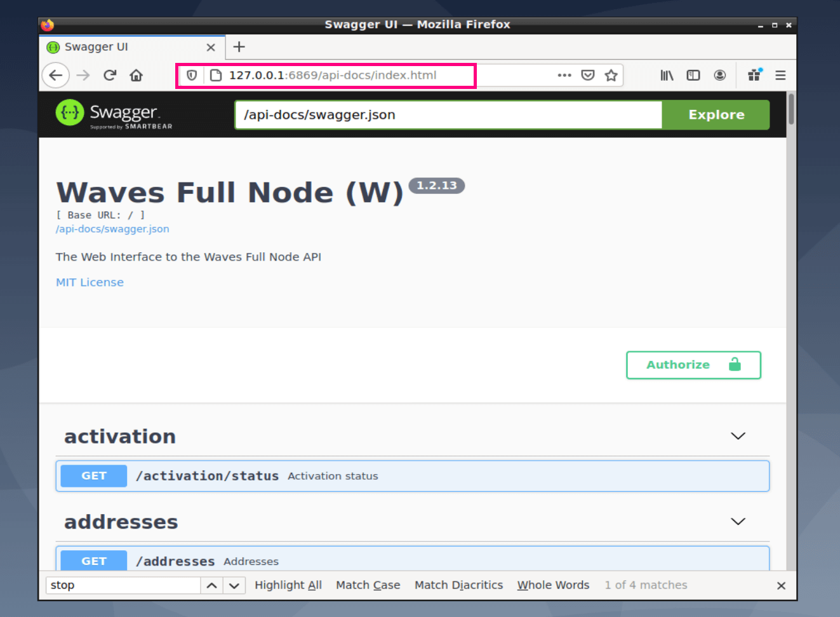Expand GET /addresses endpoint
Image resolution: width=840 pixels, height=617 pixels.
413,559
